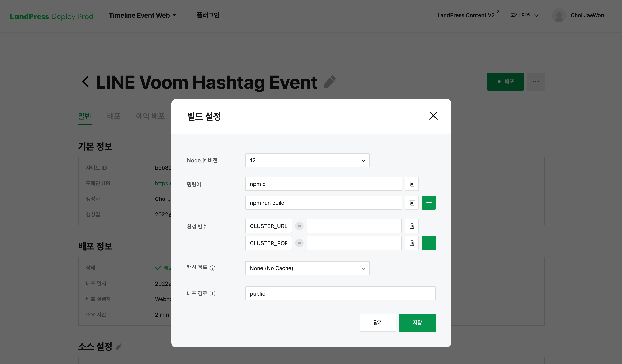Click the 명령어 label
This screenshot has height=364, width=622.
pos(194,184)
